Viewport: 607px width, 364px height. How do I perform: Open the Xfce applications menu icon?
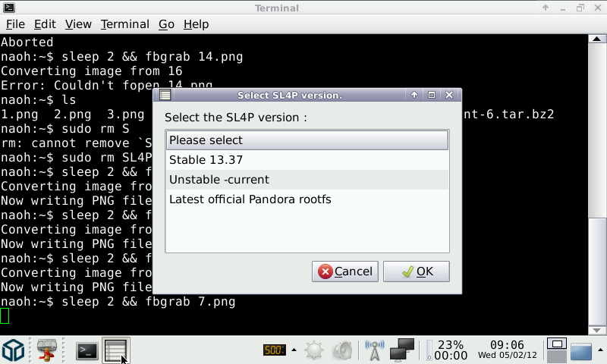tap(14, 350)
